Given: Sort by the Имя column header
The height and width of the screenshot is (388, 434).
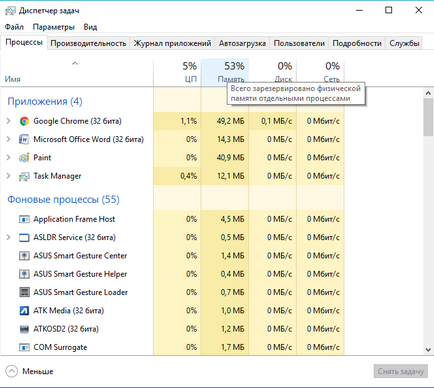Looking at the screenshot, I should 77,73.
